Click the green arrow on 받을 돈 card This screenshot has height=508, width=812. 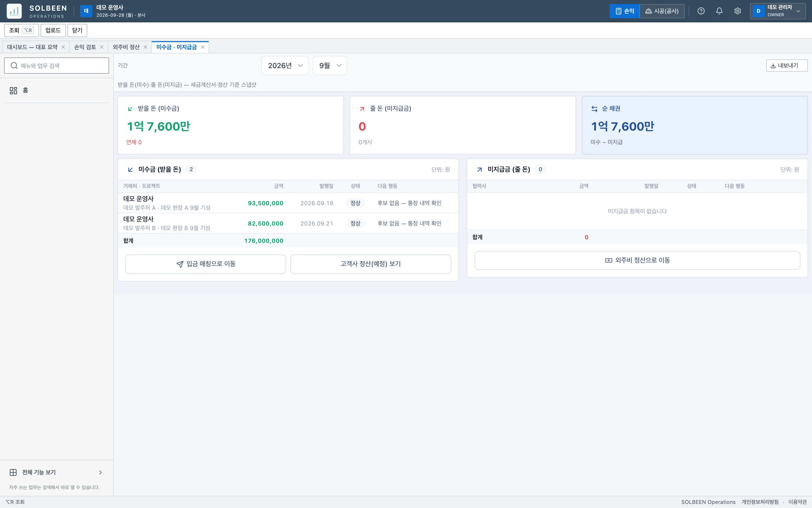(130, 108)
